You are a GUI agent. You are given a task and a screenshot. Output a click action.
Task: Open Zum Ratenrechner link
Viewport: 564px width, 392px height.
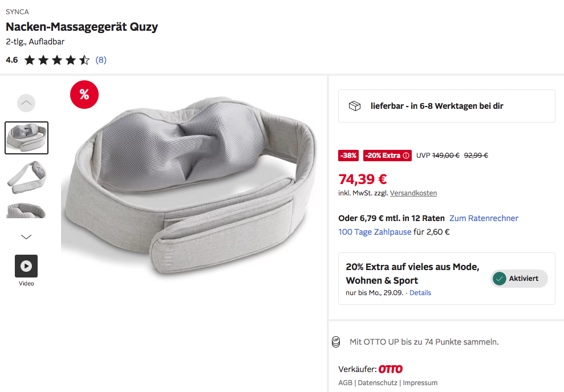484,218
